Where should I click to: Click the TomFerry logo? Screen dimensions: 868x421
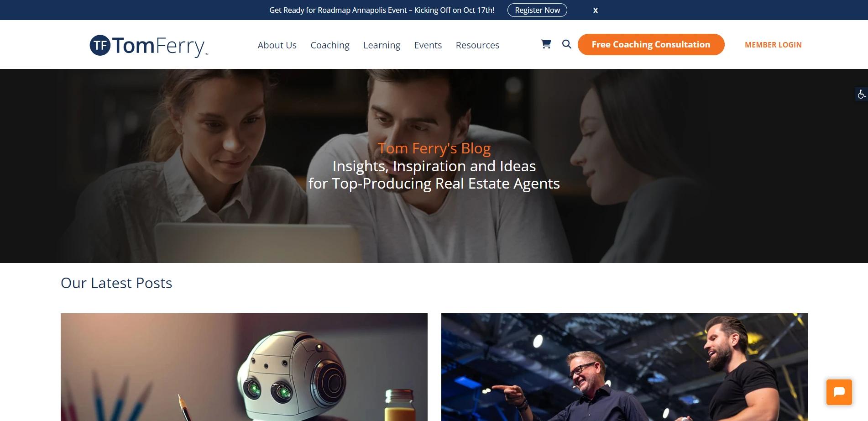(149, 46)
